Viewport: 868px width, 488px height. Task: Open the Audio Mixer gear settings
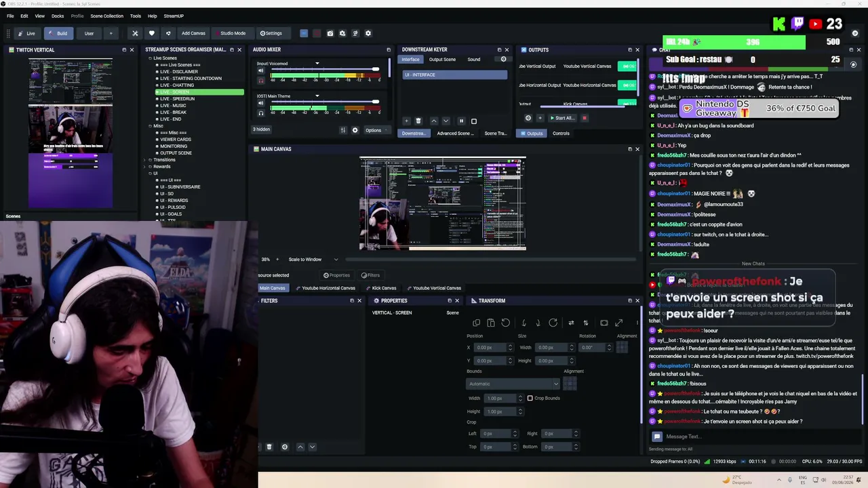pos(355,130)
